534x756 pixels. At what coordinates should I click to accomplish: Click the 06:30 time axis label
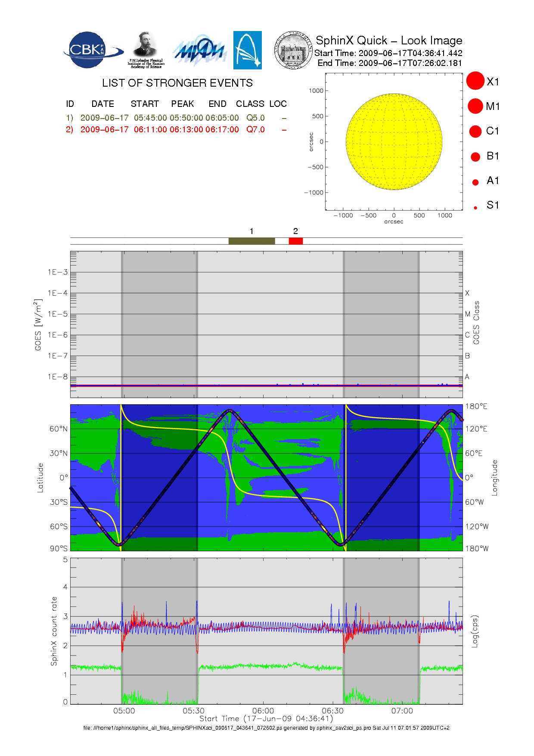(x=332, y=711)
